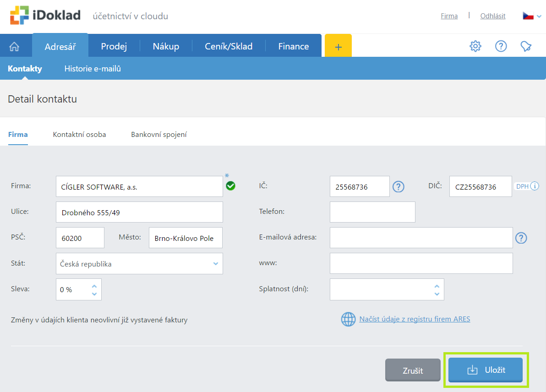Screen dimensions: 546x392
Task: Click the iDoklad logo
Action: pyautogui.click(x=45, y=15)
